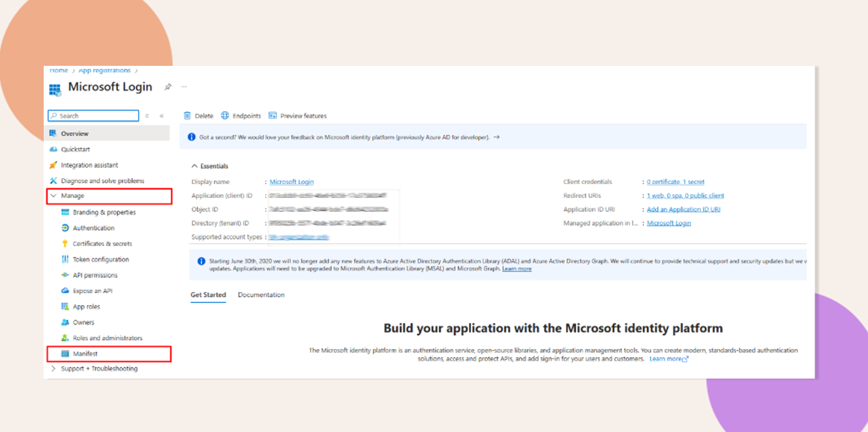Click the ADAL notice info icon
This screenshot has height=432, width=868.
[x=202, y=261]
